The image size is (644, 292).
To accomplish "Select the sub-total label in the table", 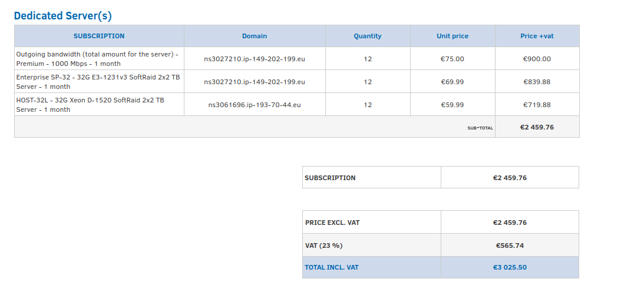I will point(480,128).
